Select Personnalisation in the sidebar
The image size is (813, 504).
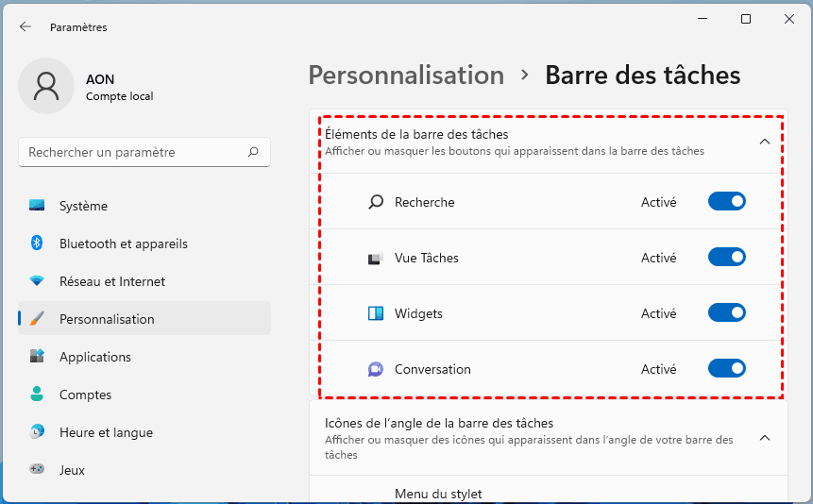click(106, 319)
